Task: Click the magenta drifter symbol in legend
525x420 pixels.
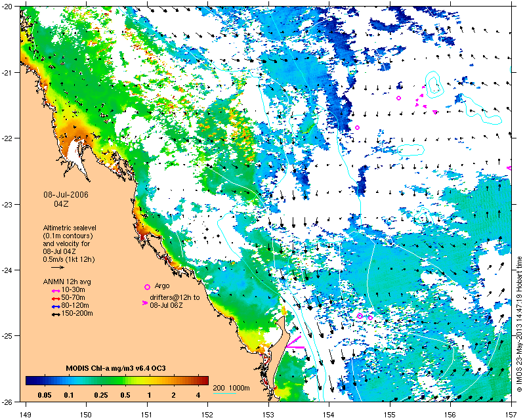Action: [145, 303]
